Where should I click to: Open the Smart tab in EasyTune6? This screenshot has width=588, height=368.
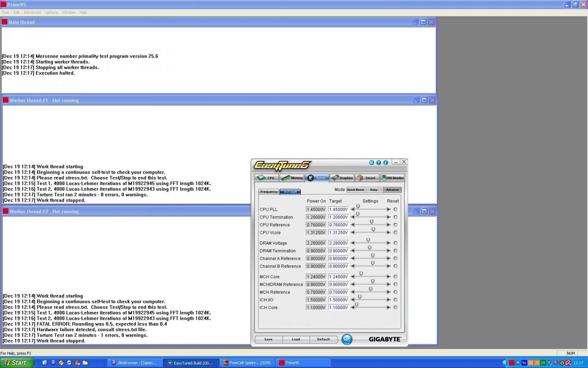click(367, 178)
